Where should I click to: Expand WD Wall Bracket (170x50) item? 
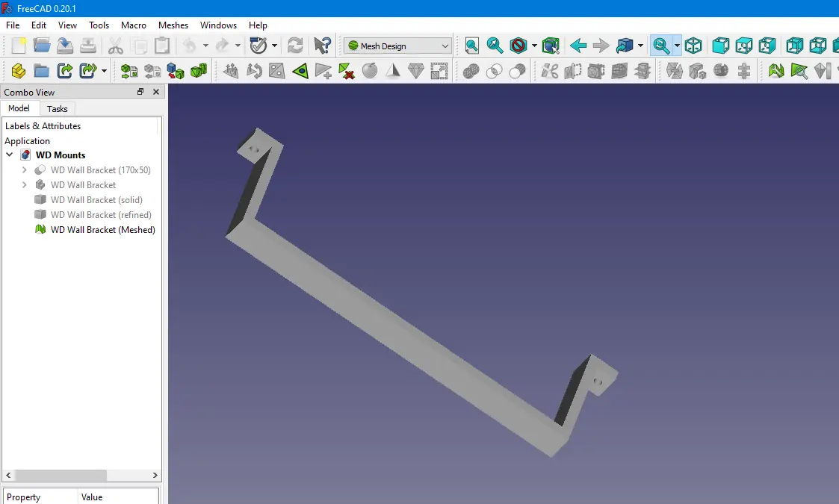tap(24, 169)
